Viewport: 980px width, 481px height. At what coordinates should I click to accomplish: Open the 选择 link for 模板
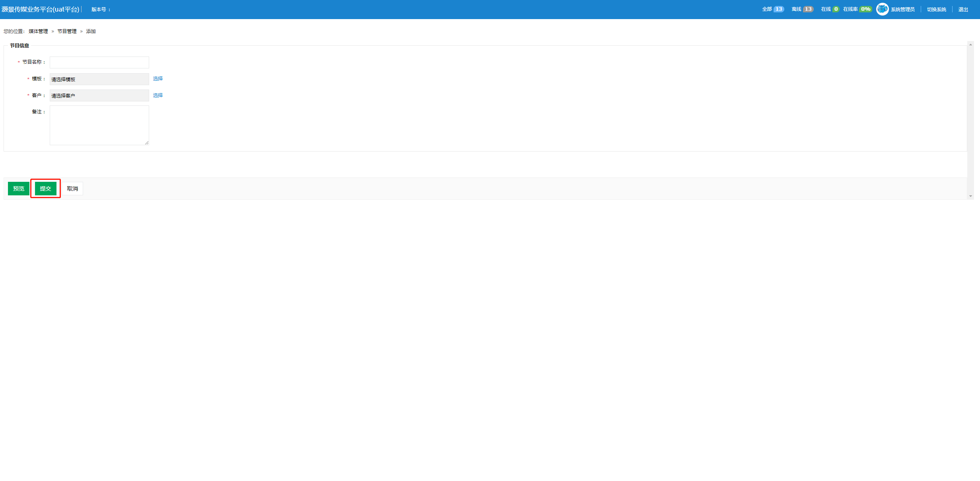(x=158, y=79)
